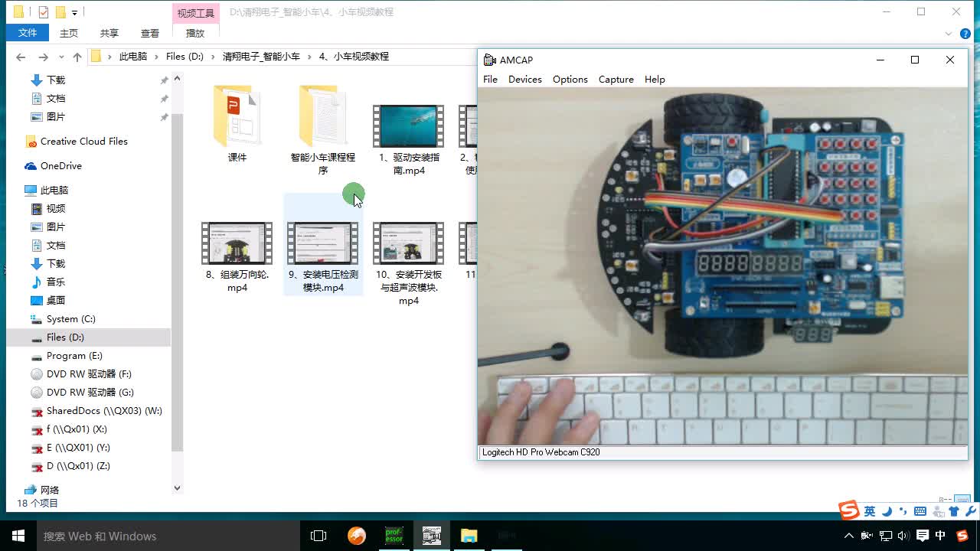Select 8、组装万向轮.mp4 video file
The image size is (980, 551).
pos(237,257)
